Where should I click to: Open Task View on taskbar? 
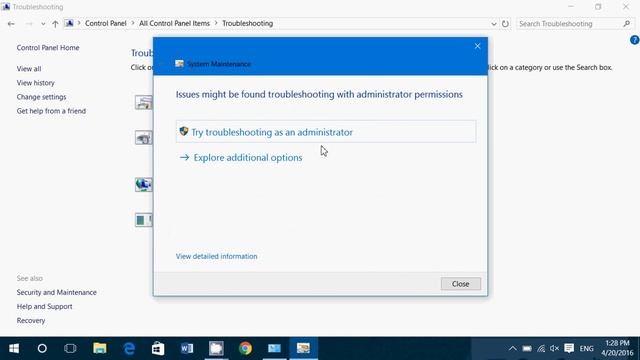pyautogui.click(x=70, y=348)
